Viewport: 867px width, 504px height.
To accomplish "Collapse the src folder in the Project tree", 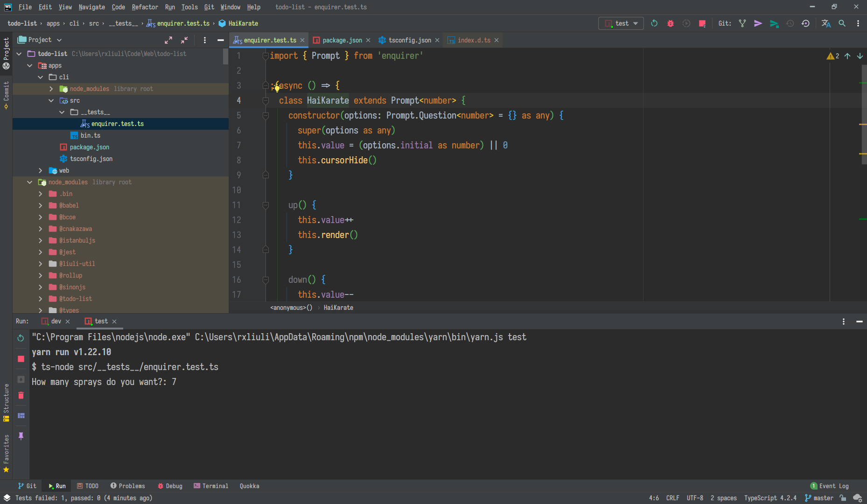I will (51, 100).
